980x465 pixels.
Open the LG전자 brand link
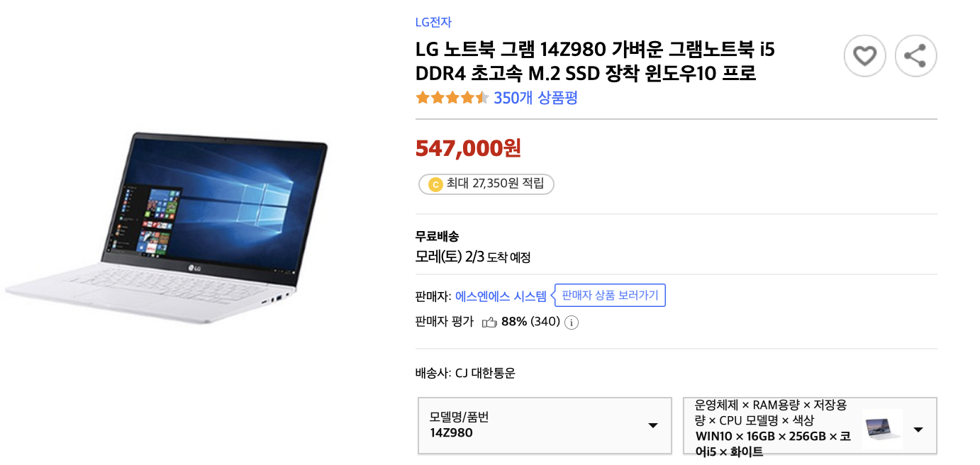click(433, 22)
